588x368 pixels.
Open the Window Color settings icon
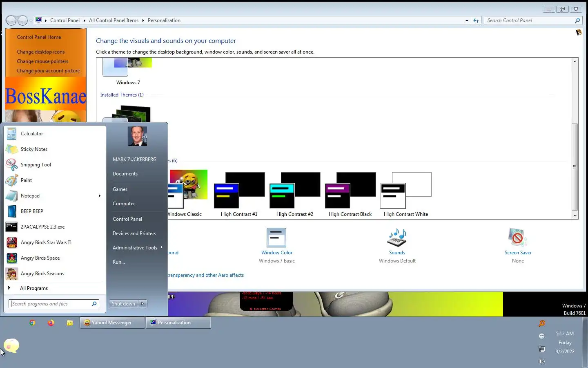[276, 238]
